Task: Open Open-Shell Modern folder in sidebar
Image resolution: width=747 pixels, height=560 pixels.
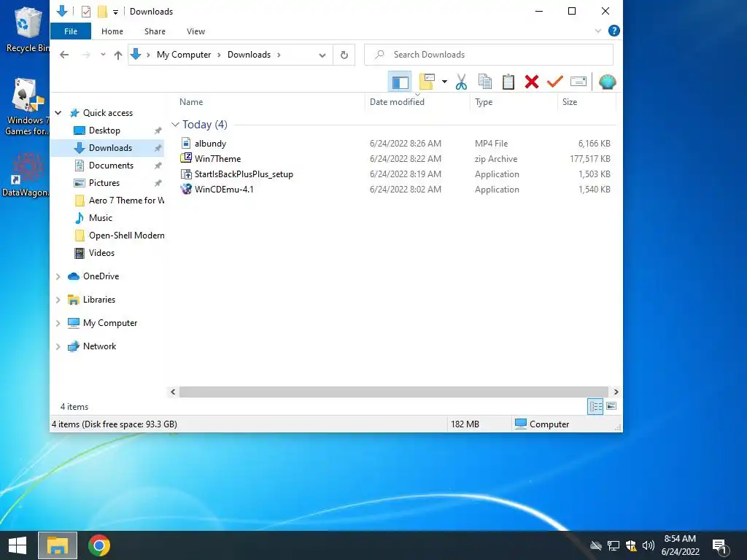Action: tap(126, 236)
